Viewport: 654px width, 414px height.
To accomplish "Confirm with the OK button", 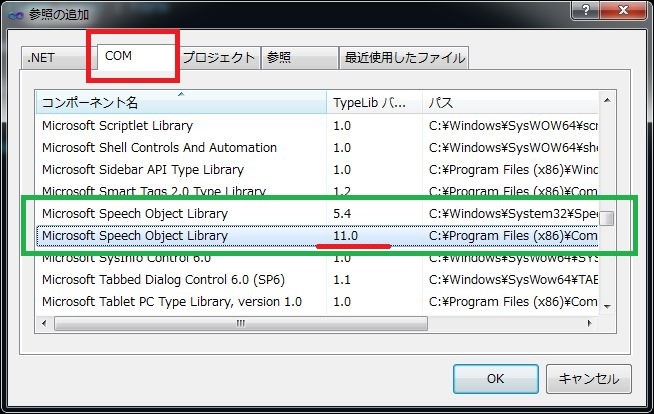I will point(496,379).
